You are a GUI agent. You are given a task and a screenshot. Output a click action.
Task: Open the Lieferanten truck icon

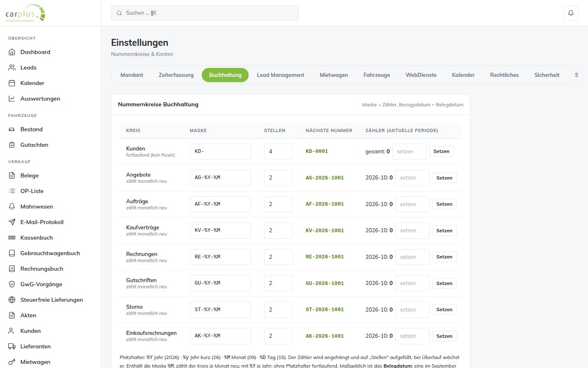12,346
